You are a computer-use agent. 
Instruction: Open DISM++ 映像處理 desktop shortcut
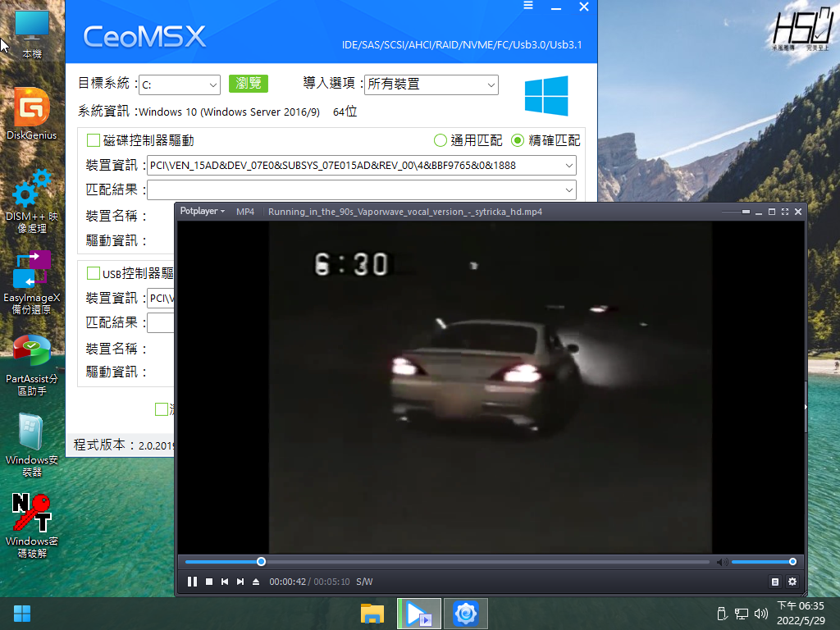pyautogui.click(x=32, y=202)
